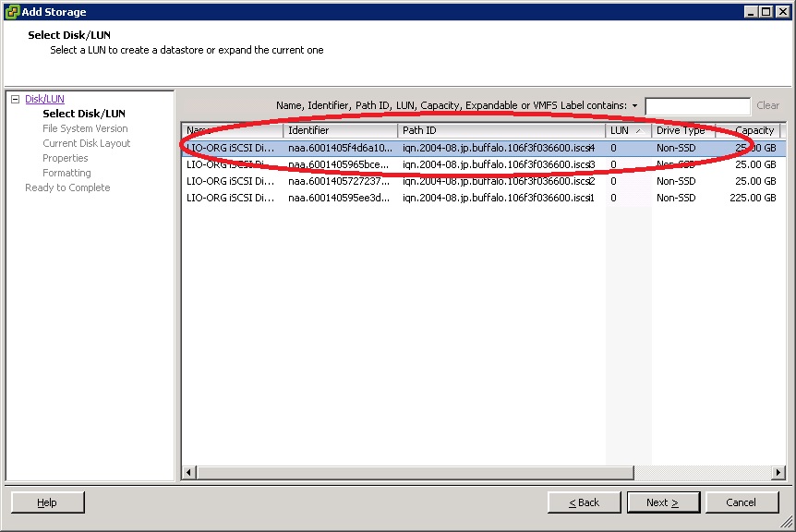This screenshot has width=796, height=532.
Task: Select the 225.00 GB iSCSI disk row
Action: pyautogui.click(x=480, y=198)
